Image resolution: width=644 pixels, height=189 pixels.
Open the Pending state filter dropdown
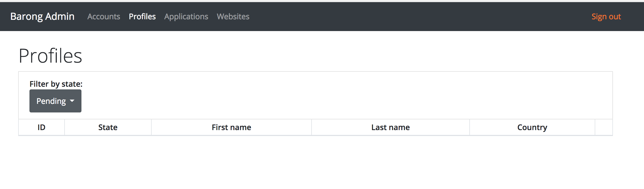(x=55, y=101)
